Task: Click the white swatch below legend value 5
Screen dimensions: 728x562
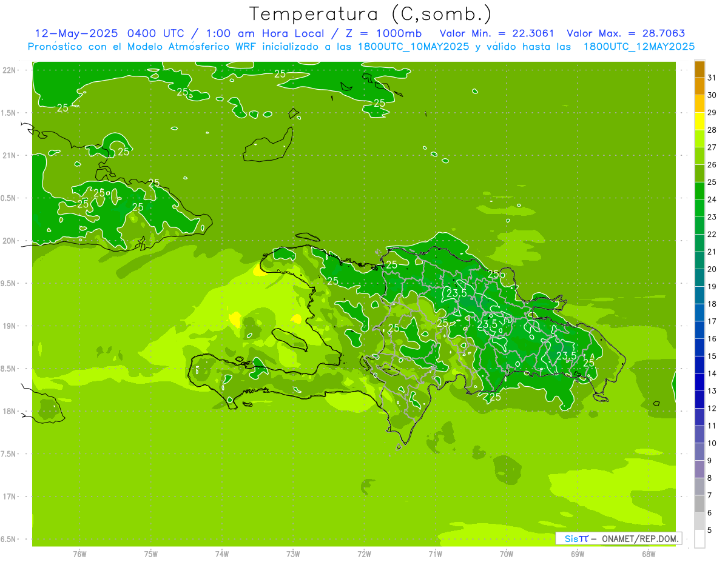Action: [699, 539]
